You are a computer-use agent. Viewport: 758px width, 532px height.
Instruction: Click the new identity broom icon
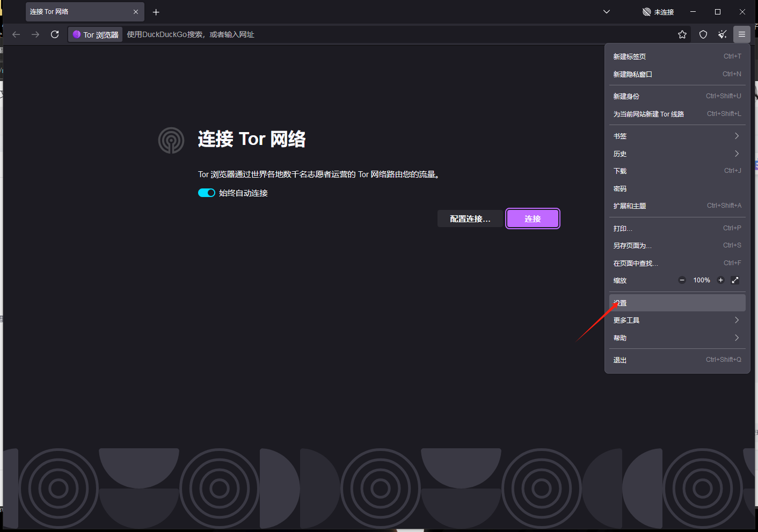723,34
